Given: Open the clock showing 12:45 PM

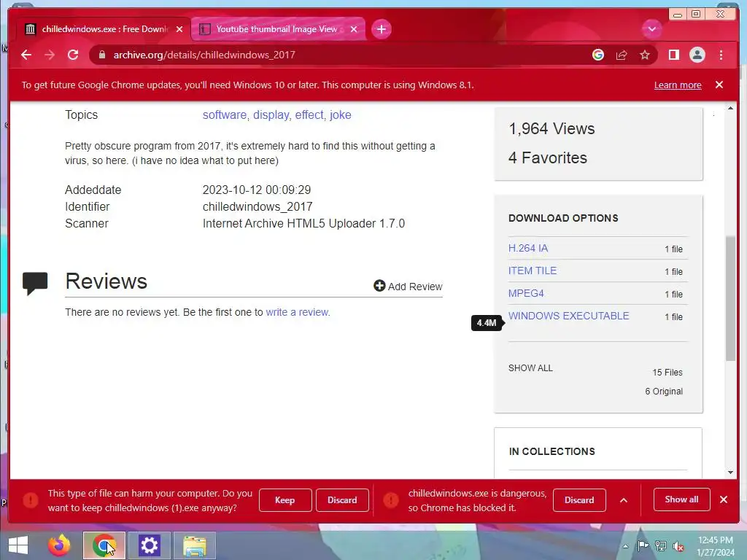Looking at the screenshot, I should coord(716,546).
